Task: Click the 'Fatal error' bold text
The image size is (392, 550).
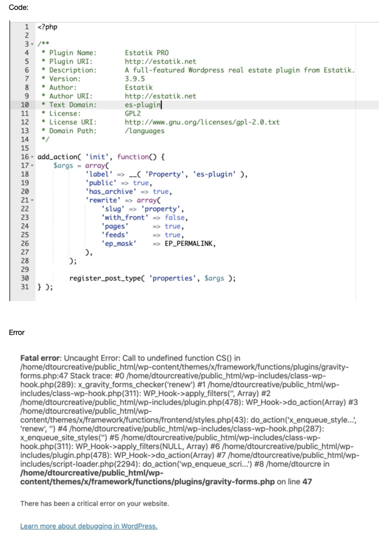Action: tap(40, 358)
